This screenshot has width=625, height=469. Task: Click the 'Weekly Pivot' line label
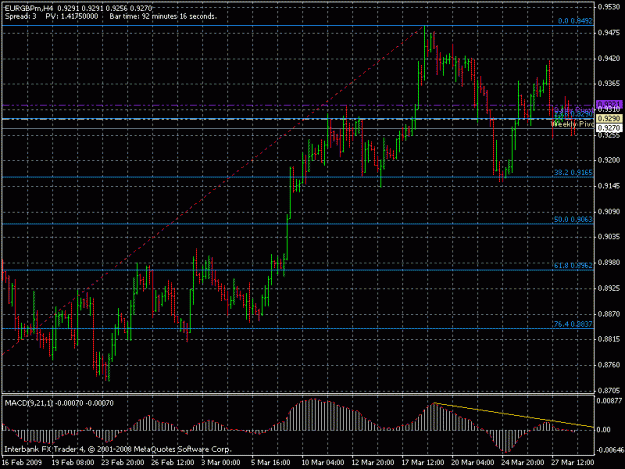point(572,124)
